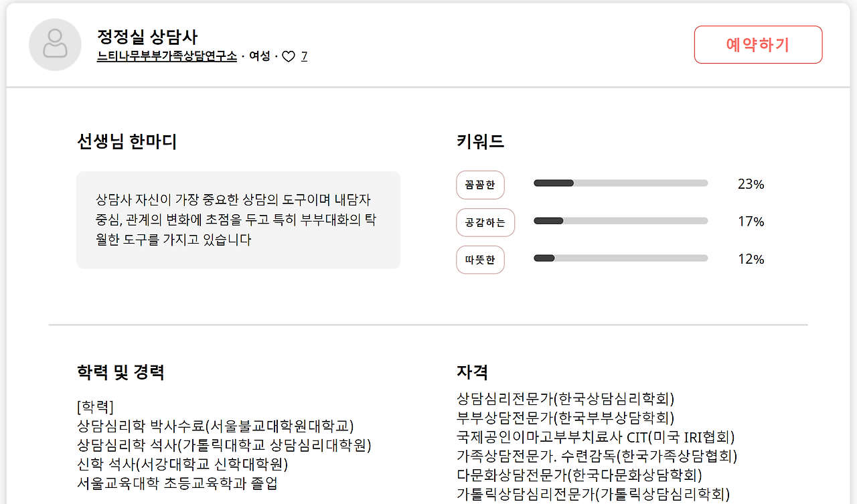Click the 정정실 상담사 name heading
The height and width of the screenshot is (504, 857).
click(x=147, y=36)
